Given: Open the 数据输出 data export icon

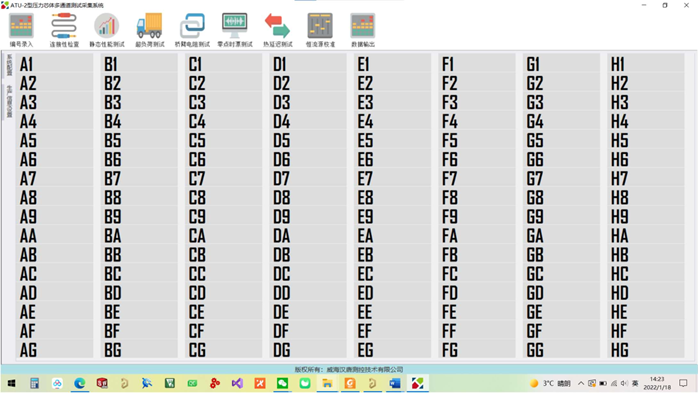Looking at the screenshot, I should [x=363, y=30].
